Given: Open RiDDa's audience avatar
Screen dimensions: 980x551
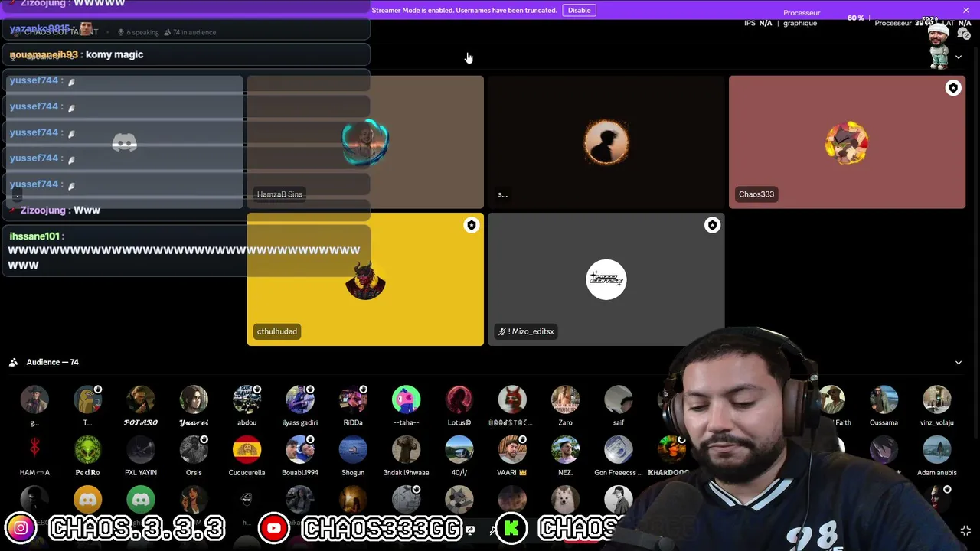Looking at the screenshot, I should coord(353,399).
